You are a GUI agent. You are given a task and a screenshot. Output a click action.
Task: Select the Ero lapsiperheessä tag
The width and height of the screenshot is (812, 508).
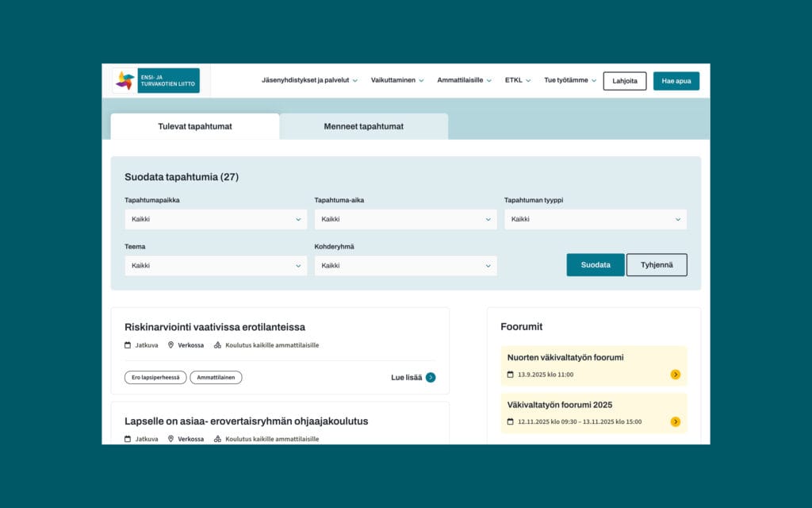point(155,378)
